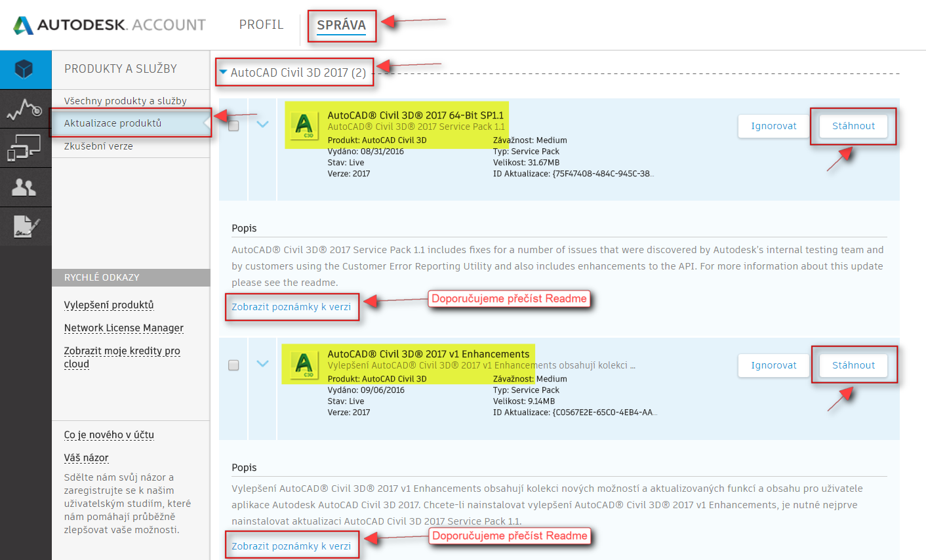This screenshot has height=560, width=926.
Task: Click the Civil 3D v1 Enhancements product icon
Action: click(304, 365)
